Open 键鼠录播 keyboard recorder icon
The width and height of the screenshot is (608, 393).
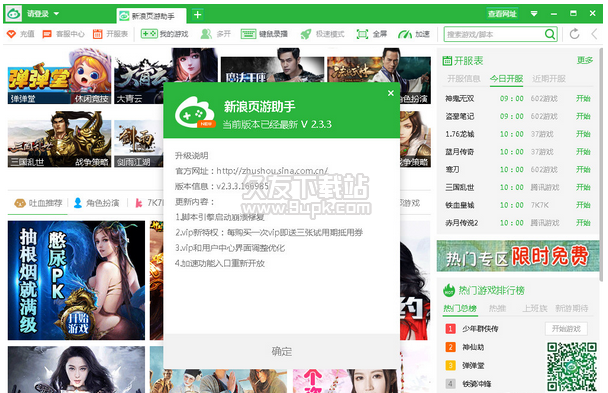click(248, 34)
